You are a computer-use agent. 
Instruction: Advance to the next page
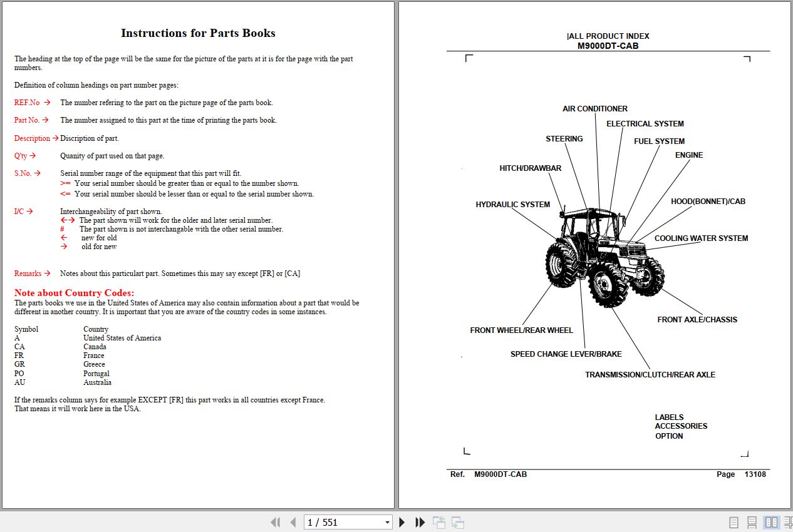[402, 521]
